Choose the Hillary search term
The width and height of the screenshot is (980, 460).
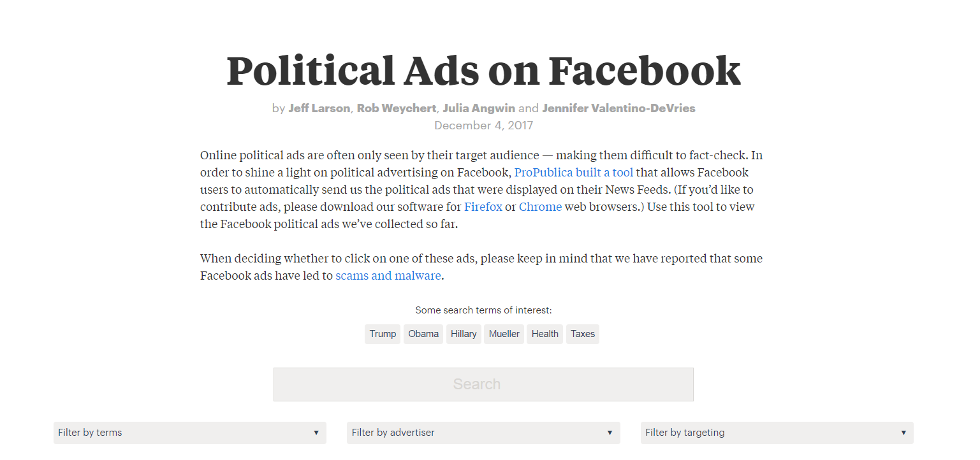464,334
